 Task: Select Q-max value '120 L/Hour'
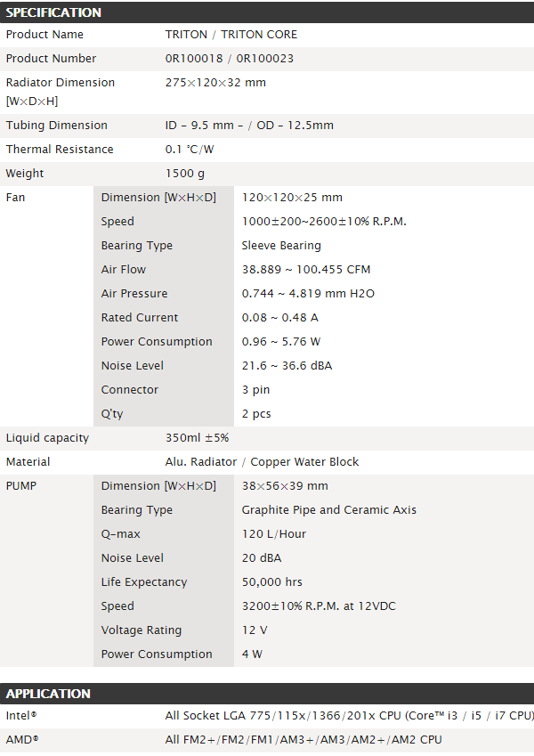click(x=274, y=534)
